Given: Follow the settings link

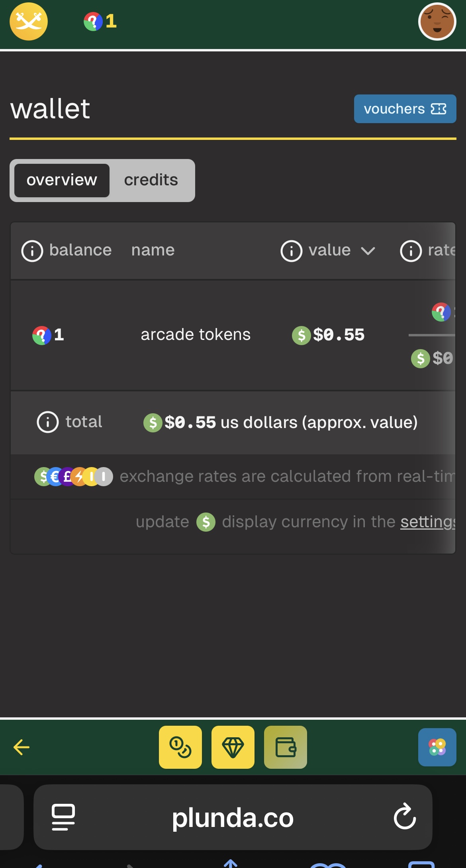Looking at the screenshot, I should pyautogui.click(x=428, y=522).
